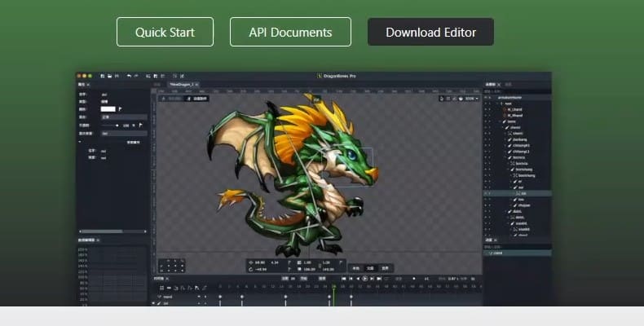Click the undo arrow in editor toolbar
644x326 pixels.
point(128,76)
